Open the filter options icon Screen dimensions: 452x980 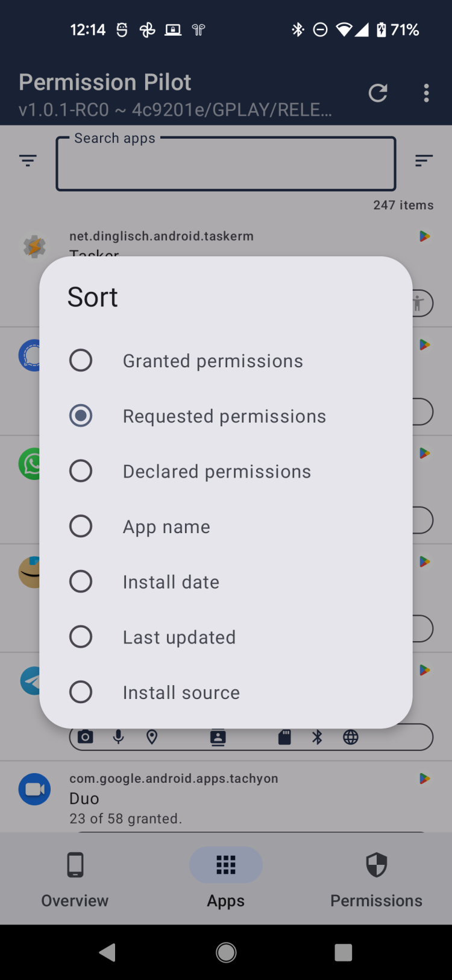pos(28,160)
